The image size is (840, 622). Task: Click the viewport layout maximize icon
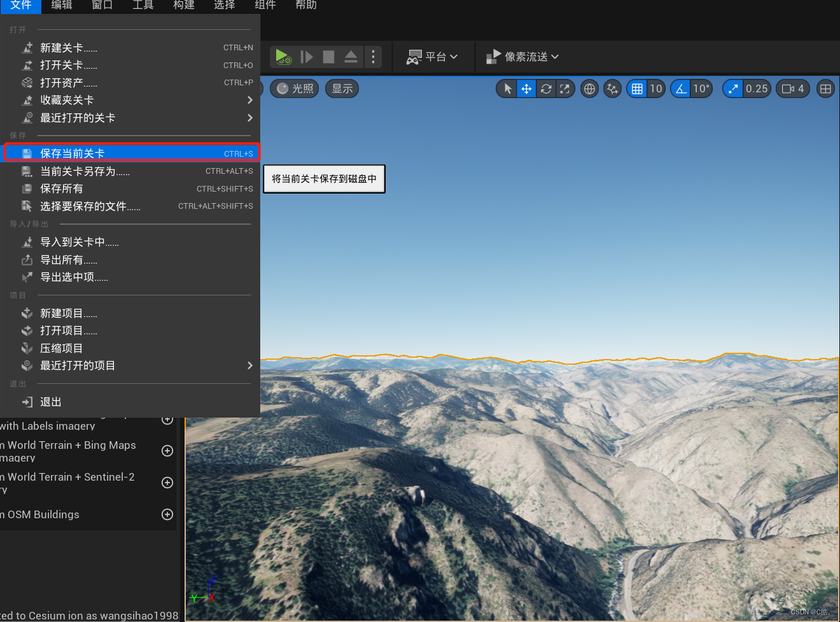(825, 88)
